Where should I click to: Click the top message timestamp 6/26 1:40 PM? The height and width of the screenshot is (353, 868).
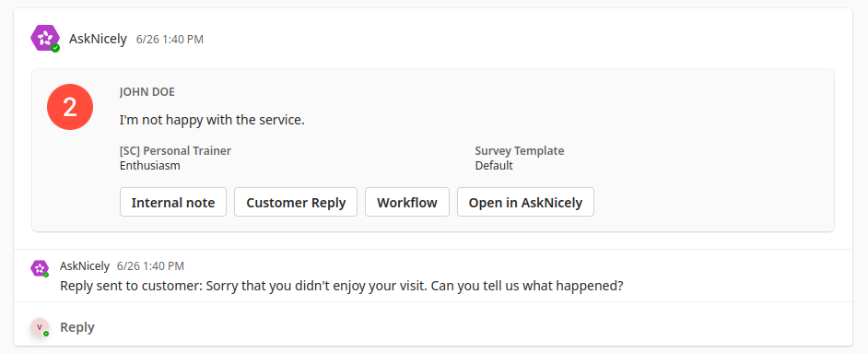click(170, 40)
